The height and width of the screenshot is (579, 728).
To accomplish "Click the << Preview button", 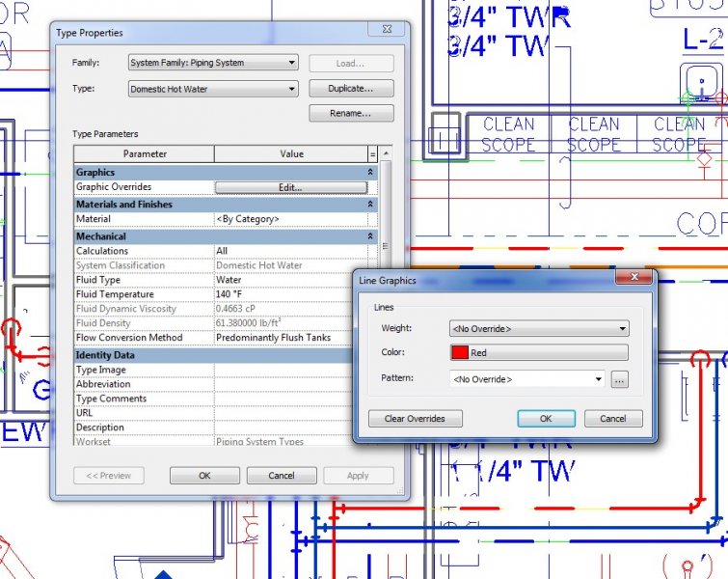I will click(x=109, y=476).
